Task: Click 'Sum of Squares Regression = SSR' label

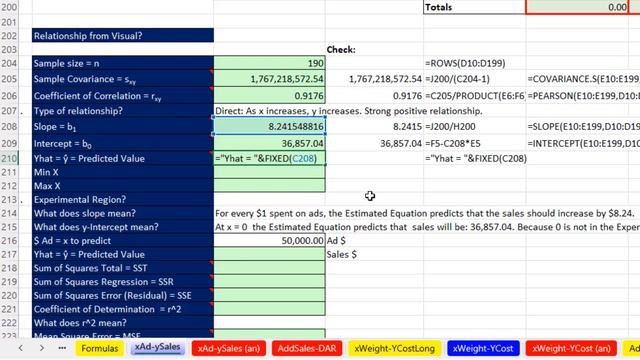Action: click(103, 282)
